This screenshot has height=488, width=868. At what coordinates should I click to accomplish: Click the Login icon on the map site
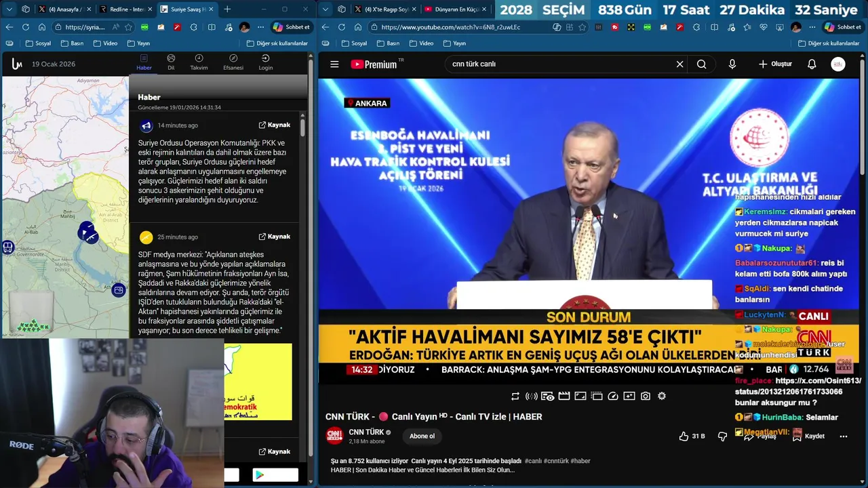[x=265, y=62]
